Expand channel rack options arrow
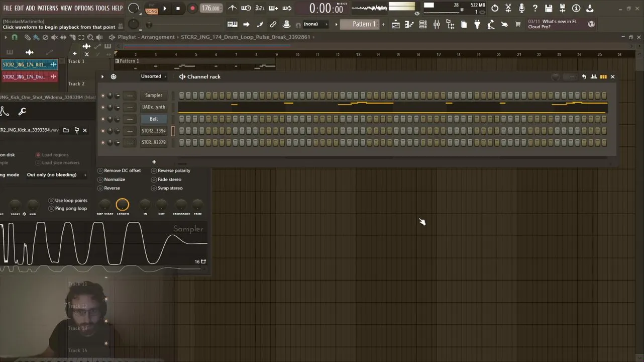The width and height of the screenshot is (644, 362). click(x=102, y=76)
